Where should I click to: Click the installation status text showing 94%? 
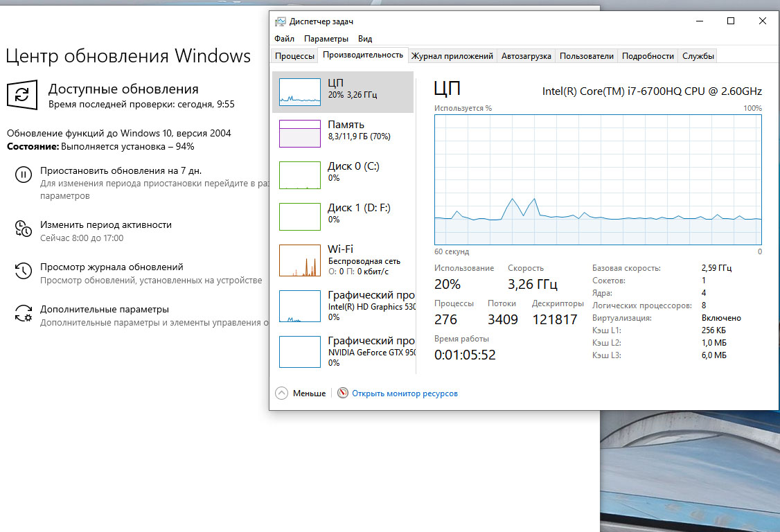100,146
